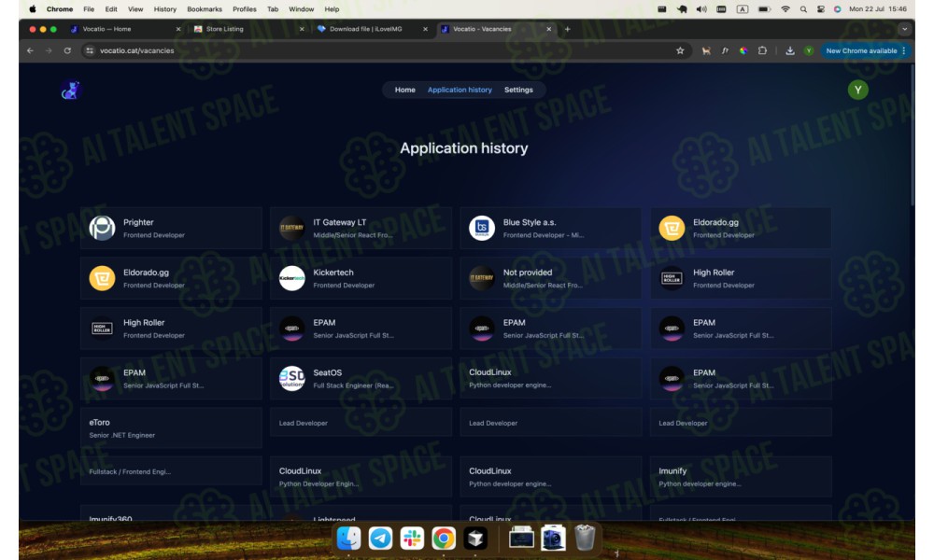Open the cat extension icon in Chrome toolbar

click(x=706, y=50)
